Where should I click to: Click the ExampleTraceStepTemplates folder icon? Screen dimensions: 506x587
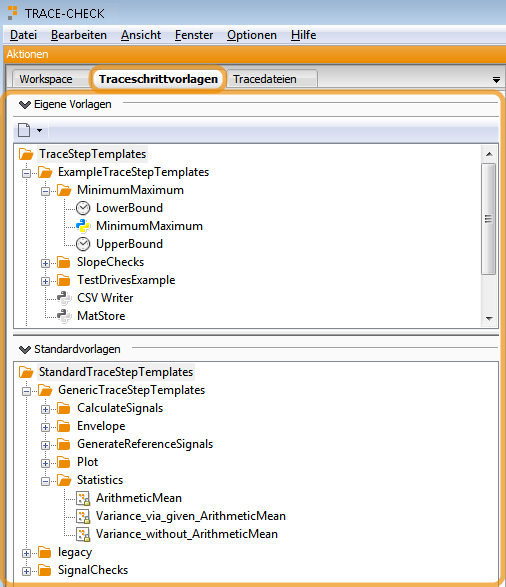pos(45,172)
